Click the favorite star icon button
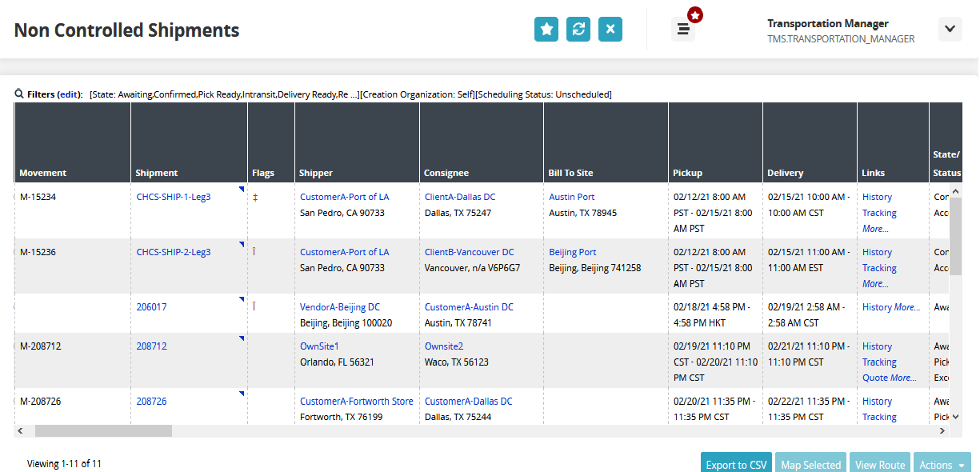This screenshot has height=472, width=980. 546,30
